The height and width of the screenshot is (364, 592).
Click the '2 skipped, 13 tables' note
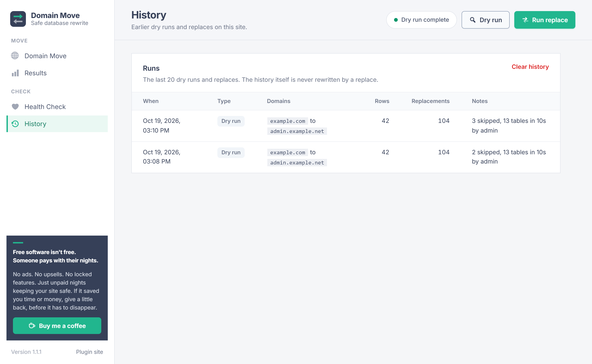(509, 157)
